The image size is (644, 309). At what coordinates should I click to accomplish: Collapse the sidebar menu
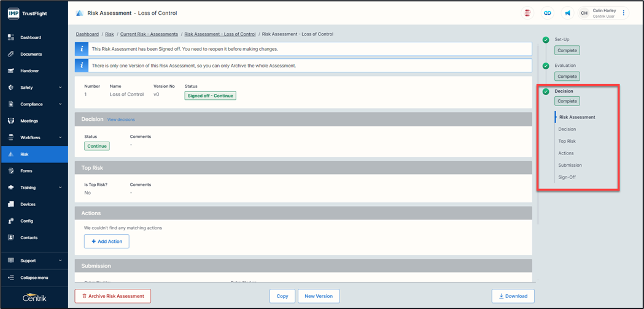point(34,278)
